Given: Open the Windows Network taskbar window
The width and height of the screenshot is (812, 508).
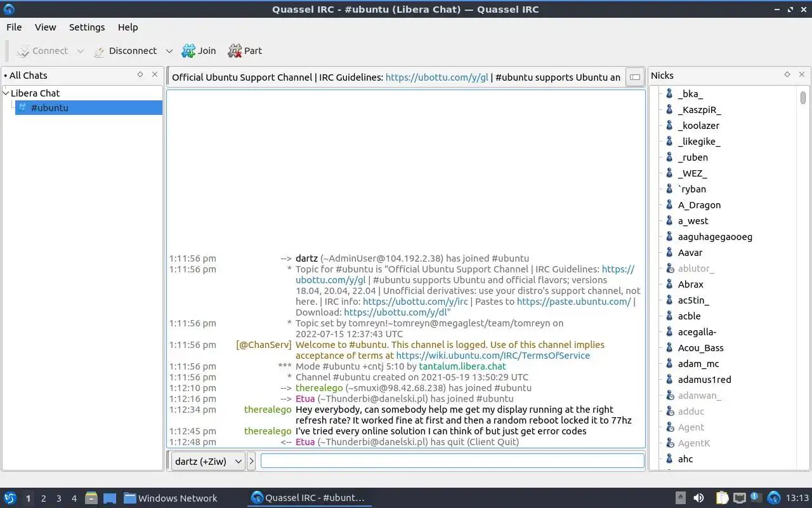Looking at the screenshot, I should pyautogui.click(x=170, y=498).
